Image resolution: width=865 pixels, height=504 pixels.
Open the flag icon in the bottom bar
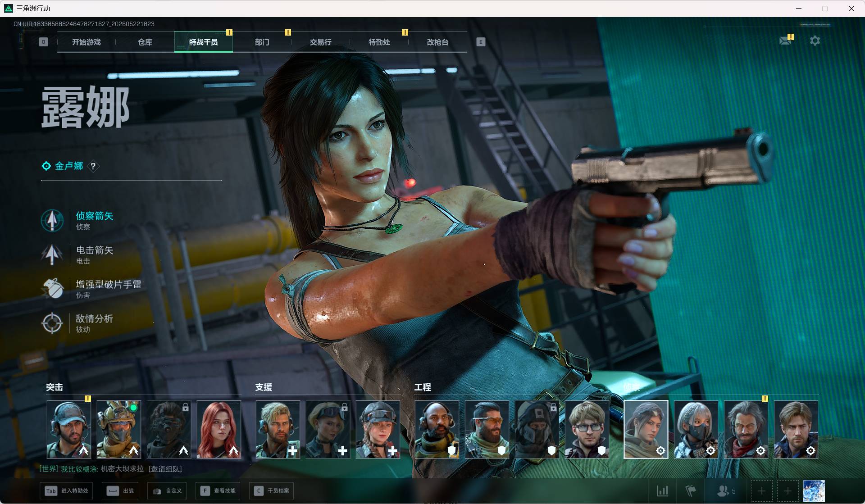691,490
